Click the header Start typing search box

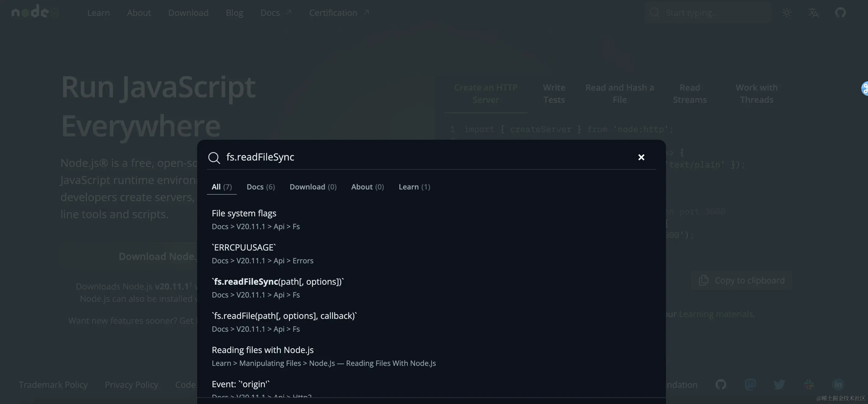pos(708,13)
